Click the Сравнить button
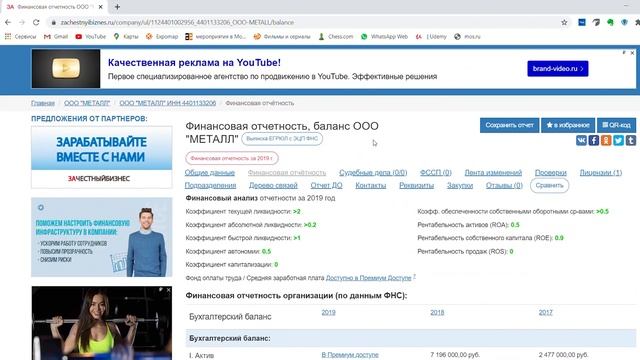Viewport: 640px width, 360px height. (x=549, y=185)
